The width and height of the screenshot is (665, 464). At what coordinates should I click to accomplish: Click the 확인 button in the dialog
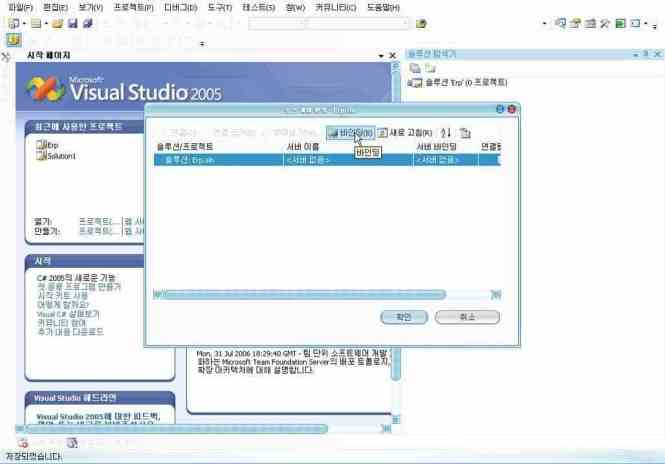click(404, 317)
